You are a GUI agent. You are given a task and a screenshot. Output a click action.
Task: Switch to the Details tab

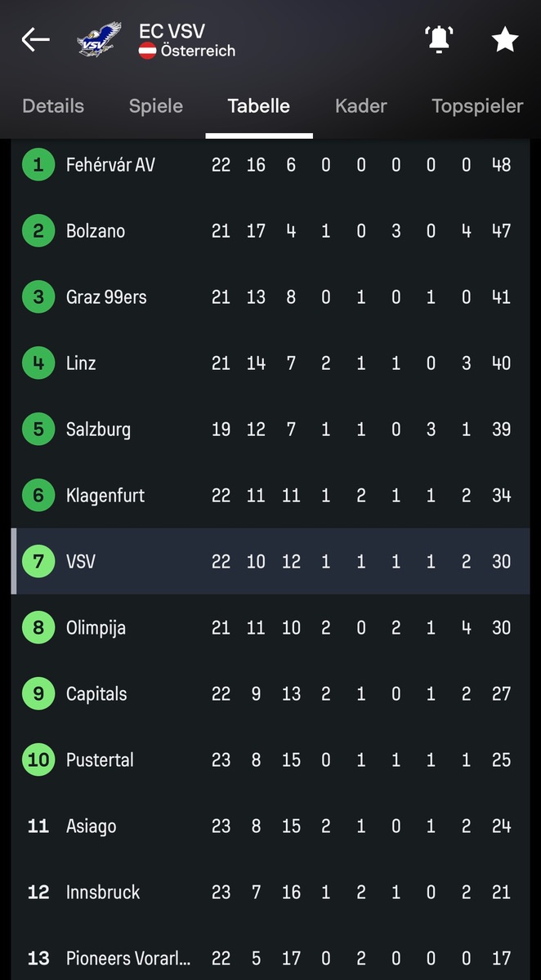pos(53,106)
